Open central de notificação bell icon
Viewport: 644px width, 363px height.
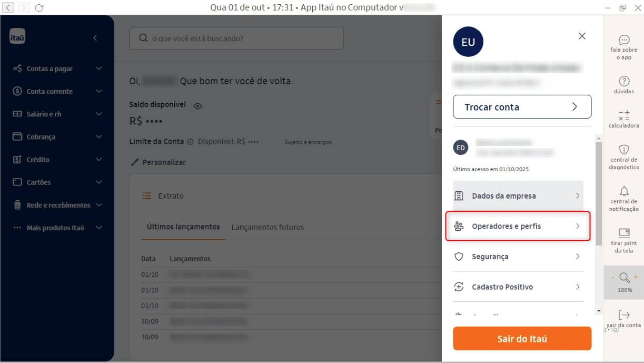624,191
